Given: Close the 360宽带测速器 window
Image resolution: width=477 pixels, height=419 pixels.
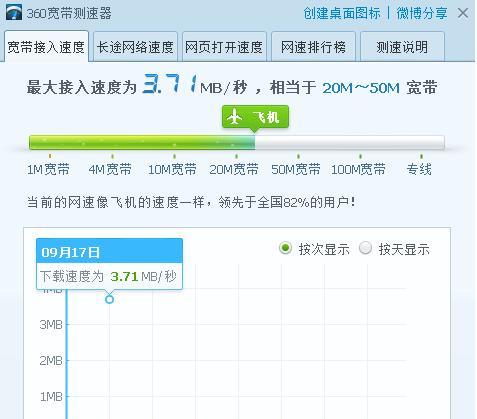Looking at the screenshot, I should tap(463, 13).
